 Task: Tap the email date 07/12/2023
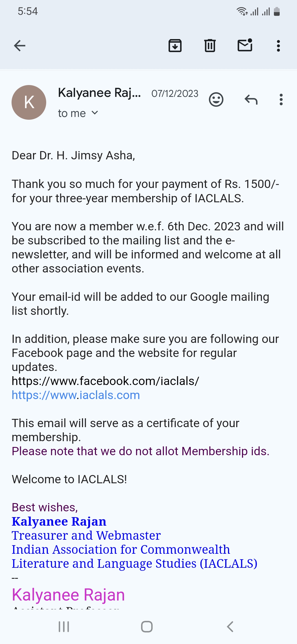click(175, 94)
